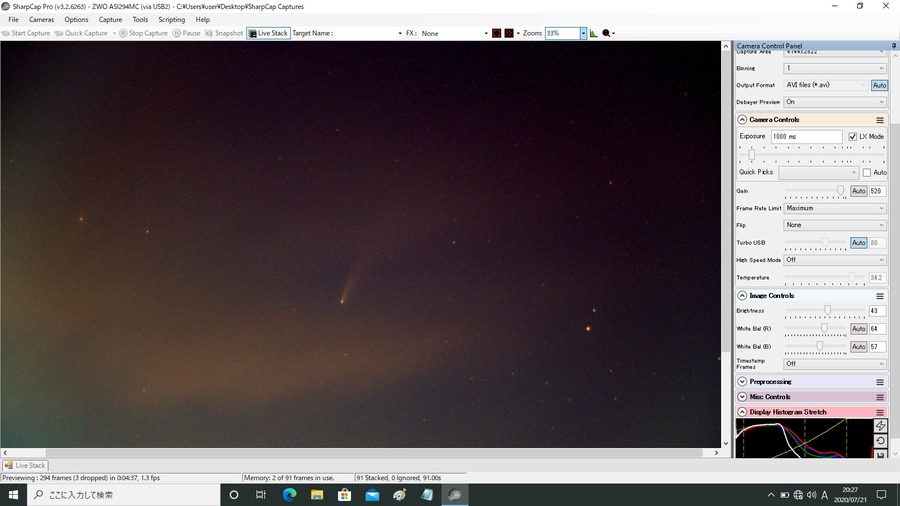Screen dimensions: 900x506
Task: Open the Quick Picks dropdown
Action: (x=818, y=172)
